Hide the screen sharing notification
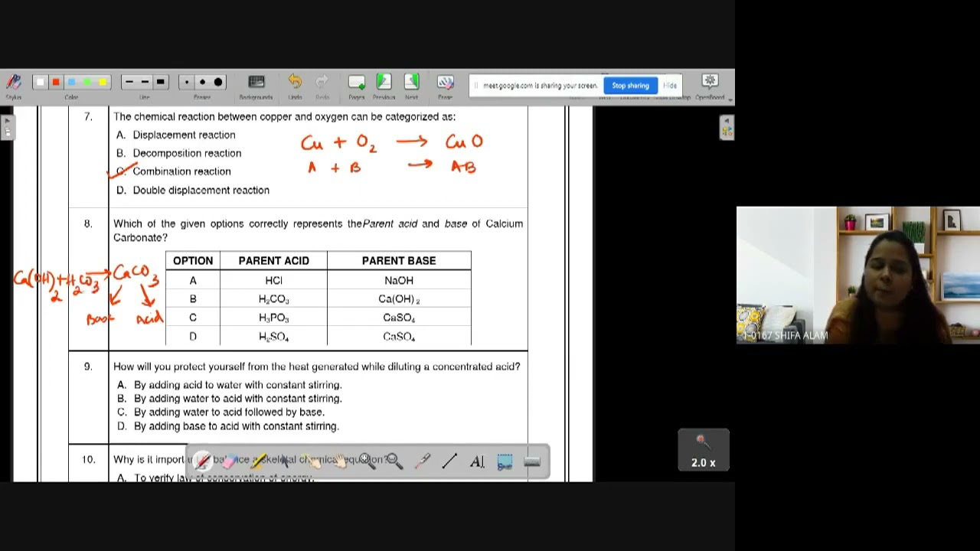 (x=670, y=86)
